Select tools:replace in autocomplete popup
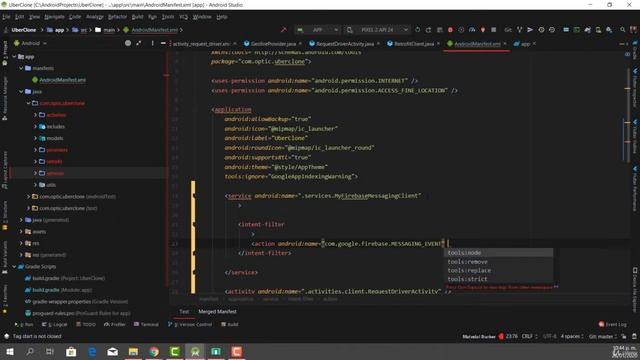Screen dimensions: 640x360 [x=498, y=270]
